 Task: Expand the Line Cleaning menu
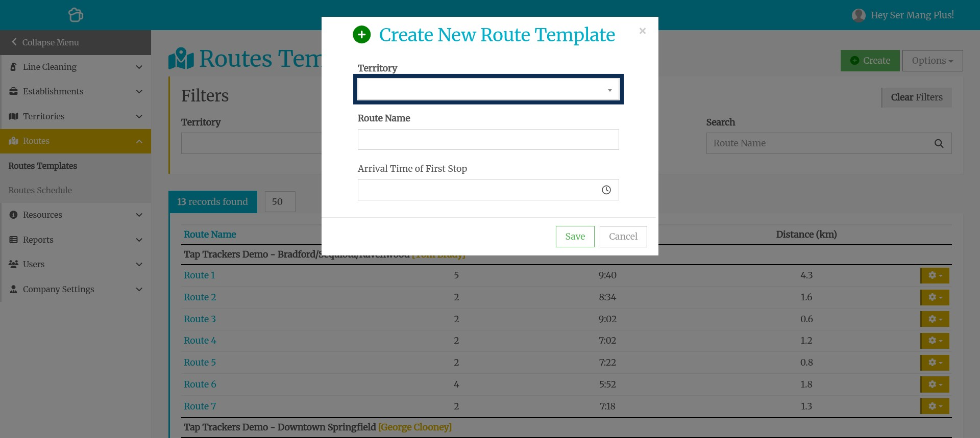coord(76,67)
